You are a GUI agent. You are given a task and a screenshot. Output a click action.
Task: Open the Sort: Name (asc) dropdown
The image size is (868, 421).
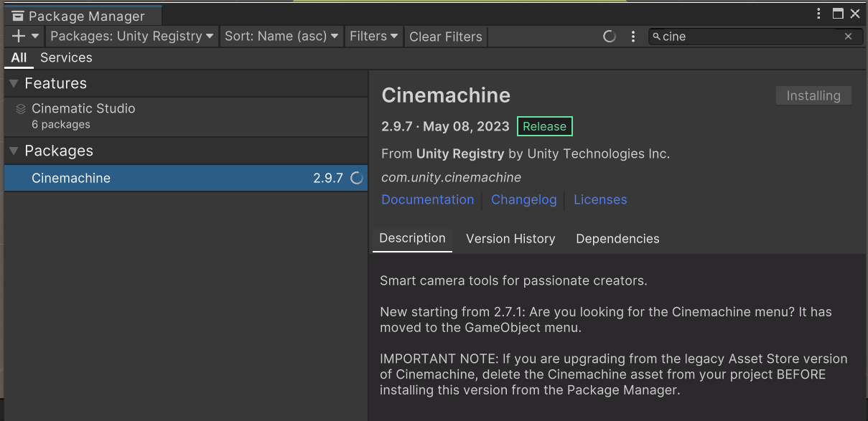[281, 36]
